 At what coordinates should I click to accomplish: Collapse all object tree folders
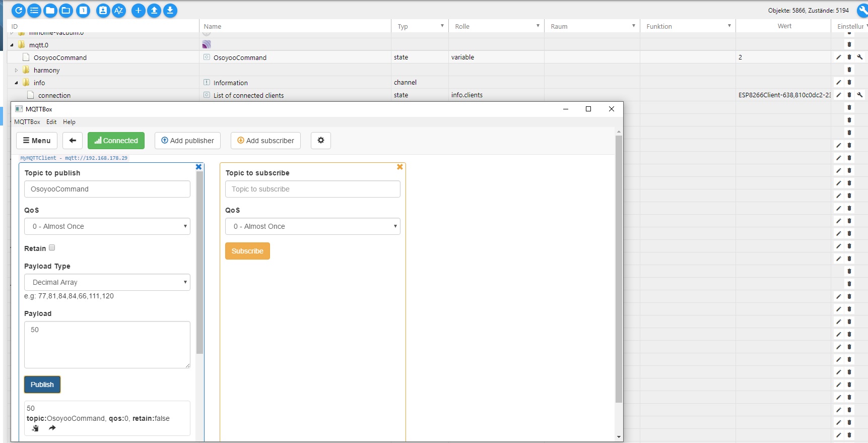pos(50,10)
